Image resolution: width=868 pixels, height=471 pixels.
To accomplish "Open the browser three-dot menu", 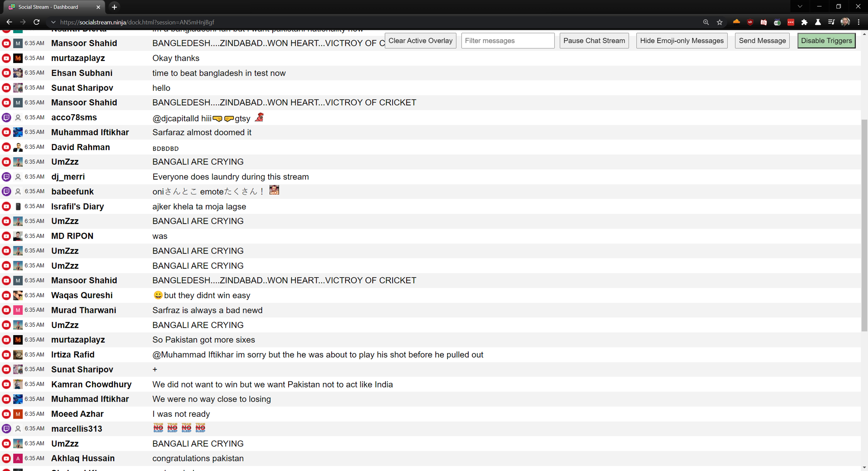I will point(859,22).
